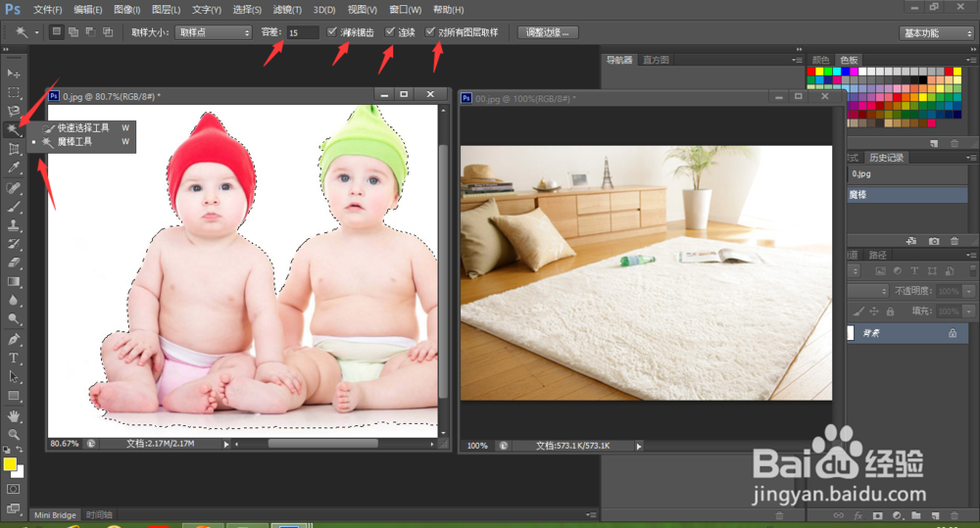
Task: Switch to the 路径 tab
Action: (x=877, y=255)
